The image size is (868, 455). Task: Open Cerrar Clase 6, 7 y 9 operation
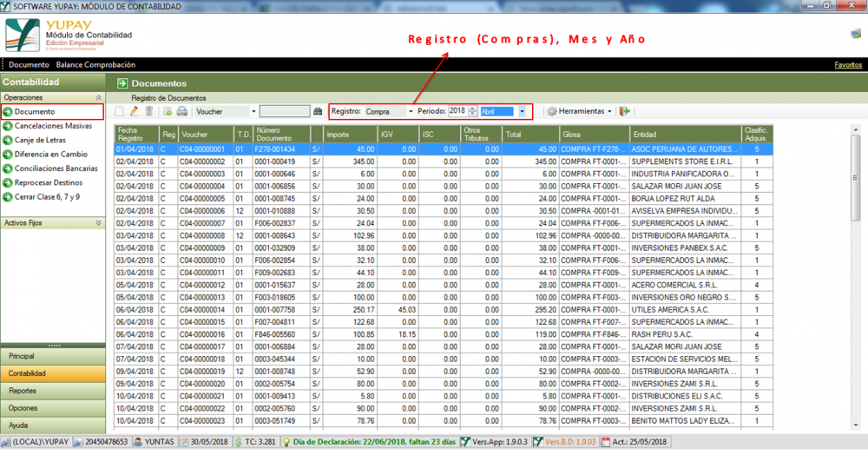coord(47,197)
